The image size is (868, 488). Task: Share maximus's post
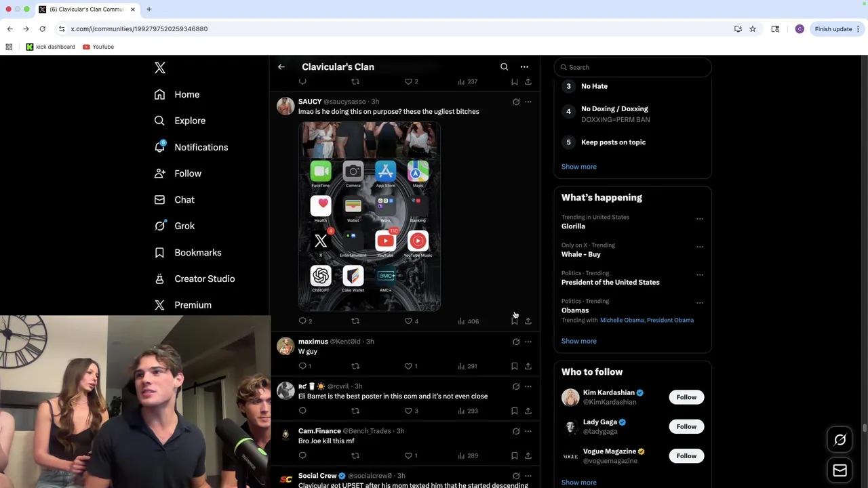528,366
